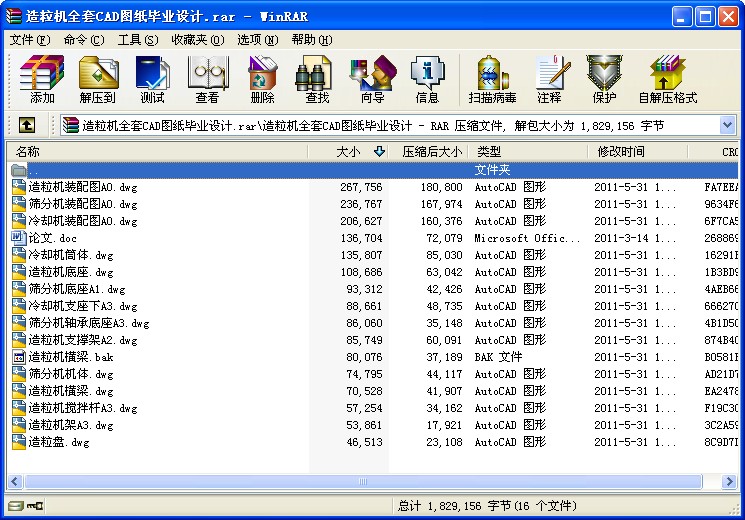Expand the address bar path dropdown
This screenshot has width=745, height=520.
click(x=727, y=125)
